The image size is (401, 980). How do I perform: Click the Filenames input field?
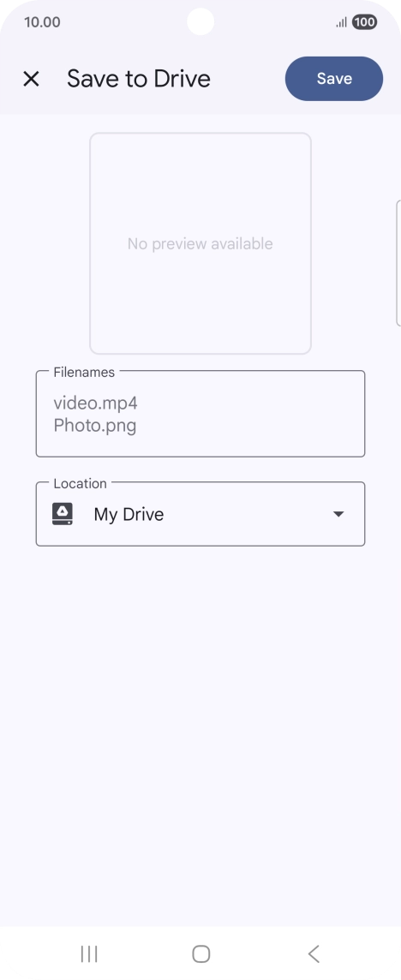pos(200,414)
